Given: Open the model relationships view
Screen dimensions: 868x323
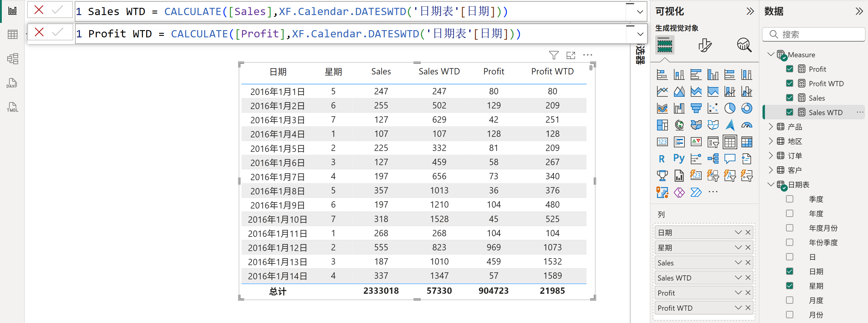Looking at the screenshot, I should click(x=12, y=59).
